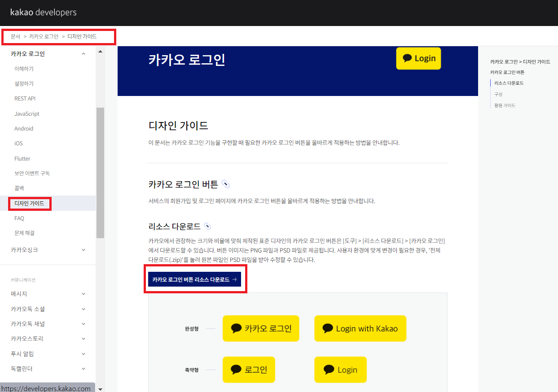The image size is (558, 392).
Task: Jump to 카카오 로그인 버튼 in right table of contents
Action: tap(507, 72)
